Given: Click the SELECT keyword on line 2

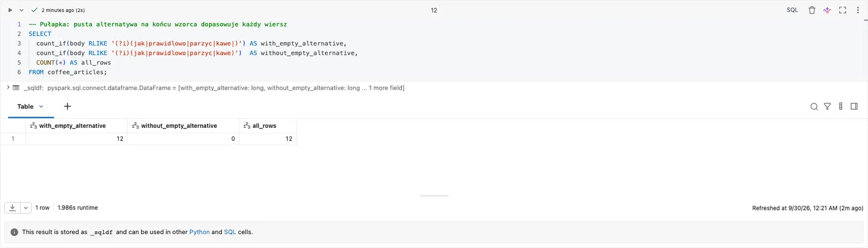Looking at the screenshot, I should pyautogui.click(x=40, y=34).
